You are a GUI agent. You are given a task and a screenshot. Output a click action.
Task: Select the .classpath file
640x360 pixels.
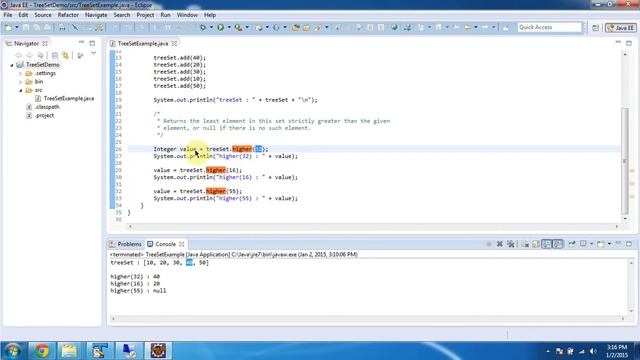[x=47, y=107]
